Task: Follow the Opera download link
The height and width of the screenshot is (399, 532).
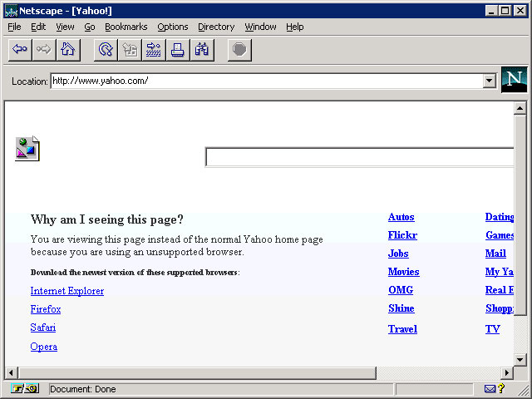Action: [x=44, y=347]
